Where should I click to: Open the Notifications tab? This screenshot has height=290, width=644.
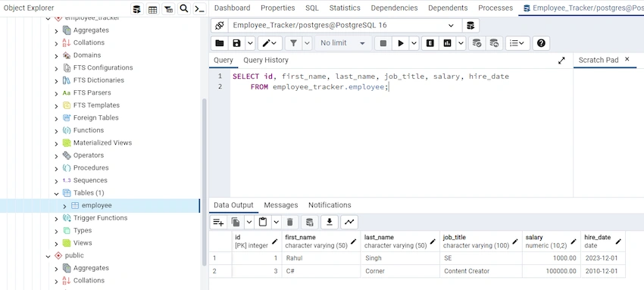click(x=330, y=204)
